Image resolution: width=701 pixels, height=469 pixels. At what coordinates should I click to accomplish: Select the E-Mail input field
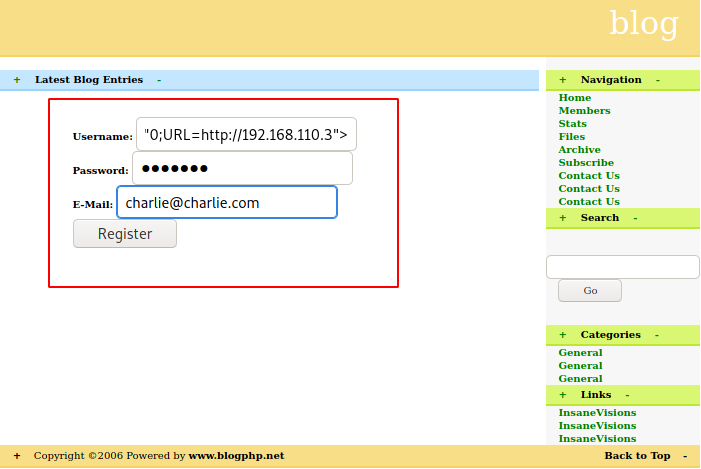(x=227, y=202)
